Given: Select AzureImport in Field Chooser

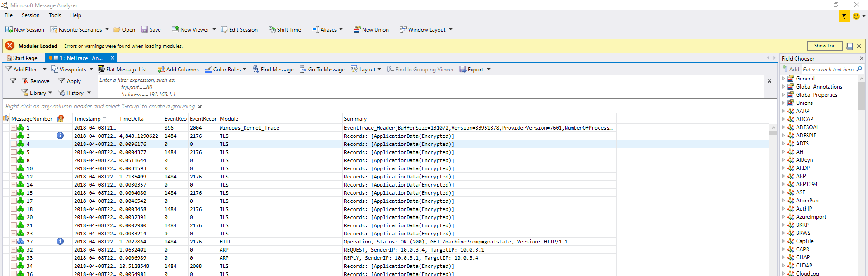Looking at the screenshot, I should coord(811,217).
